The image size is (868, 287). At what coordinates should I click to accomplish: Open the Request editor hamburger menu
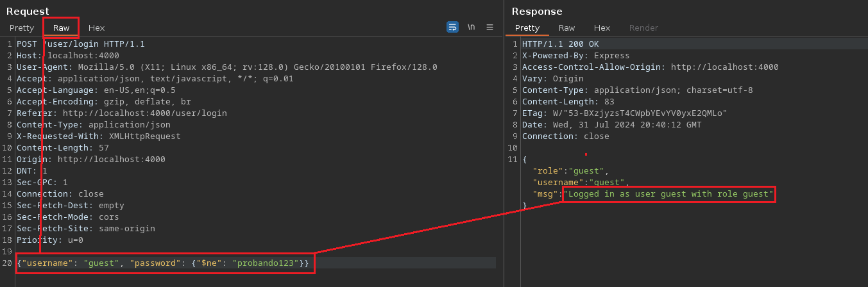[x=489, y=27]
